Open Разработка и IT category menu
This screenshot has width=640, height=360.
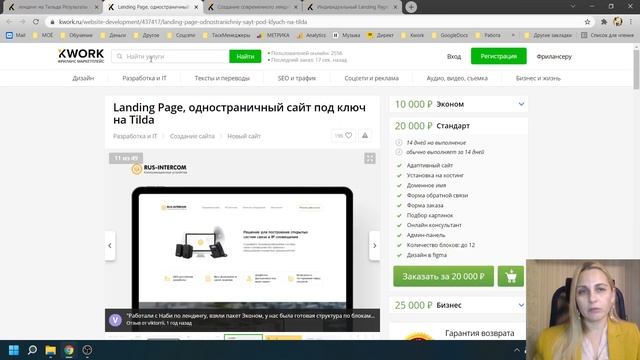click(x=144, y=78)
